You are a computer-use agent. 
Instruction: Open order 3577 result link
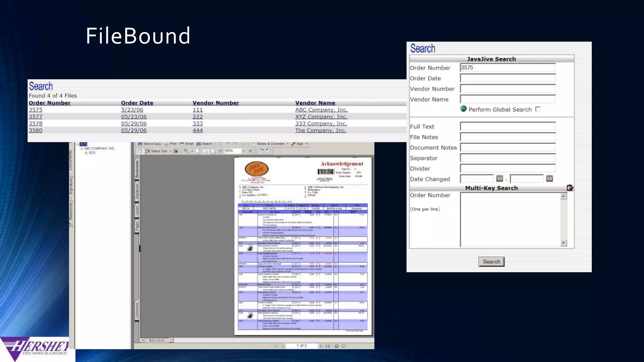(x=36, y=117)
